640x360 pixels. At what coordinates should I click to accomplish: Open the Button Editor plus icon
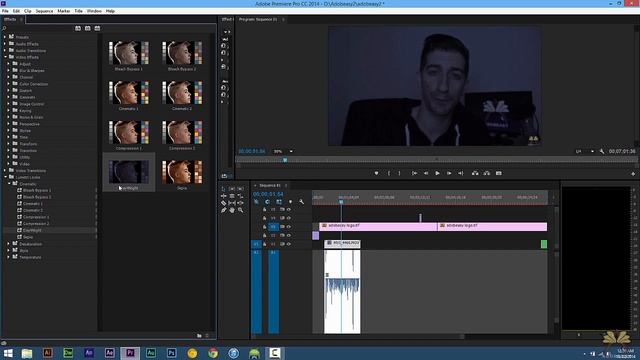[x=633, y=173]
